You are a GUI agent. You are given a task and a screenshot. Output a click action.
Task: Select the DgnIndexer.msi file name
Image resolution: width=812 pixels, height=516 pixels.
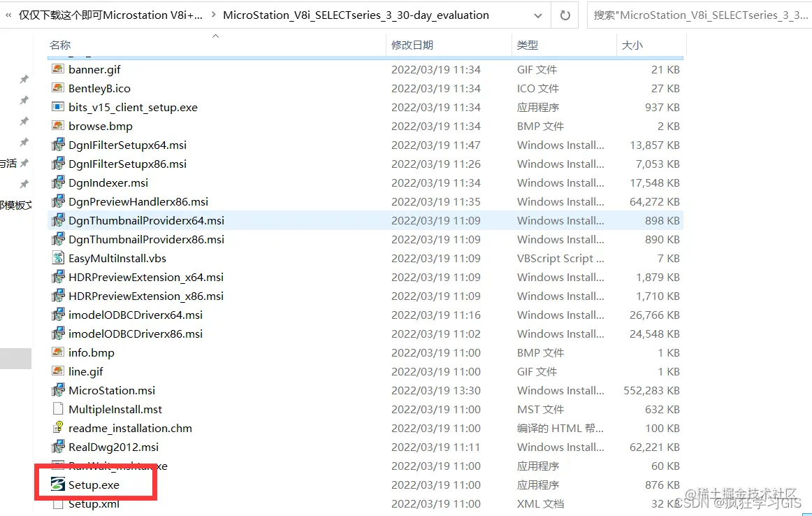[108, 183]
